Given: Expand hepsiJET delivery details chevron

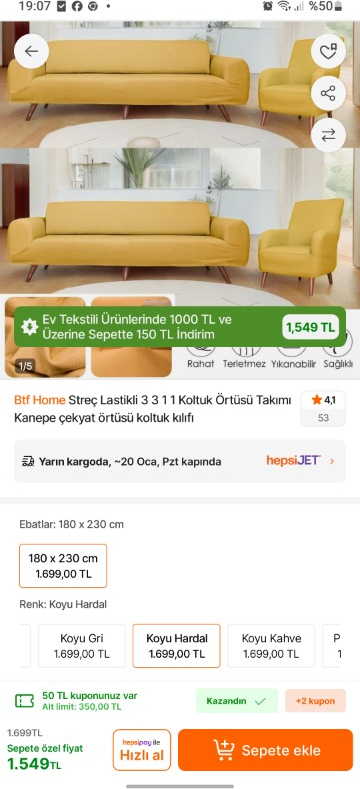Looking at the screenshot, I should [x=332, y=460].
